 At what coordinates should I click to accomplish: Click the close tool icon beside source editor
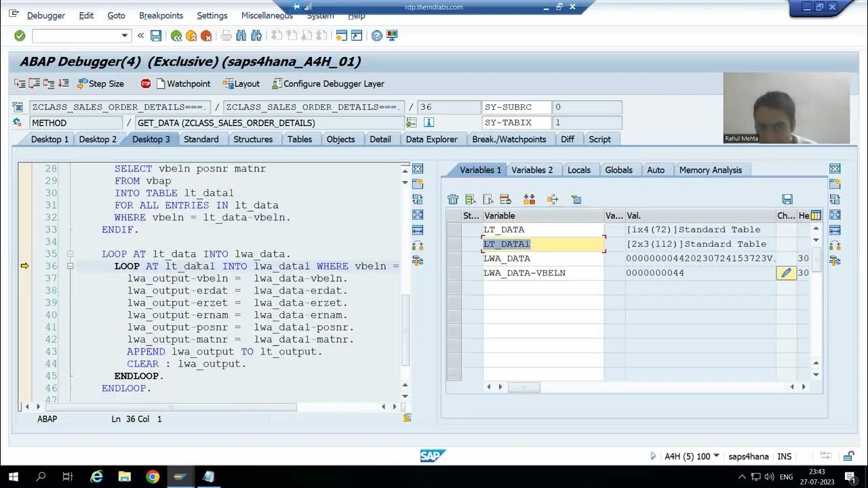418,169
